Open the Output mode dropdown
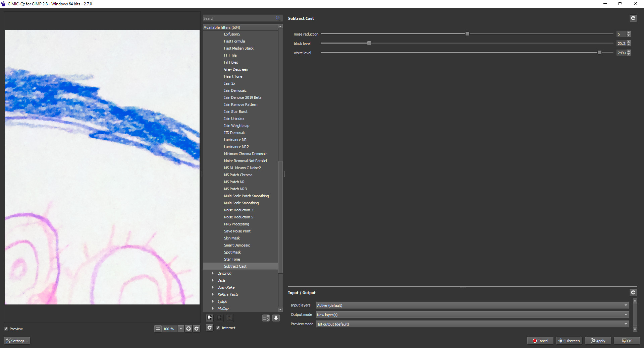 click(x=472, y=315)
